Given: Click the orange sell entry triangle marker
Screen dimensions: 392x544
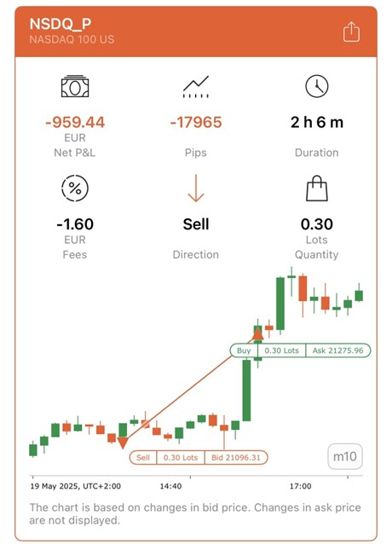Looking at the screenshot, I should (x=123, y=443).
